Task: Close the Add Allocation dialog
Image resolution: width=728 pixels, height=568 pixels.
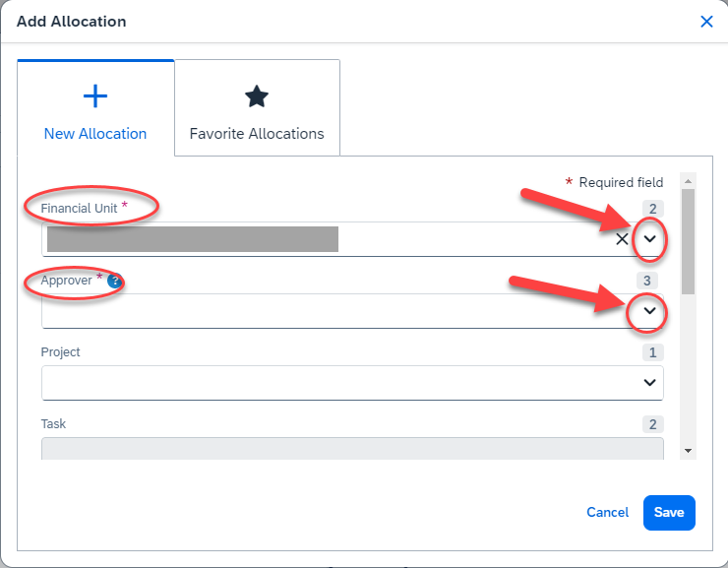Action: point(706,22)
